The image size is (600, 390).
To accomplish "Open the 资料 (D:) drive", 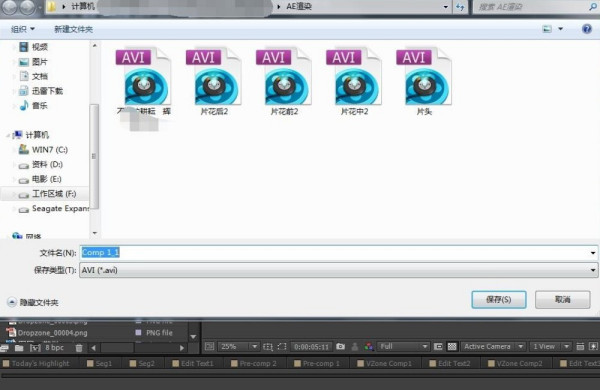I will 41,165.
